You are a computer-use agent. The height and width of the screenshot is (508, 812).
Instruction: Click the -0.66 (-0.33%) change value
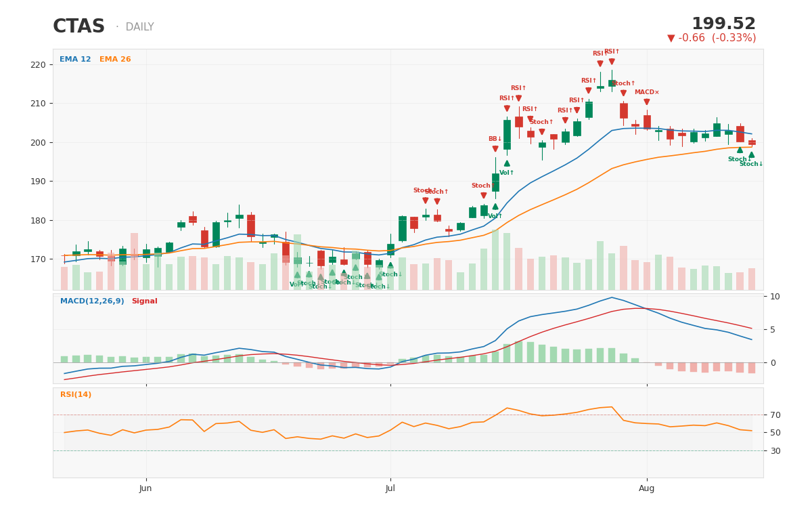click(x=717, y=38)
